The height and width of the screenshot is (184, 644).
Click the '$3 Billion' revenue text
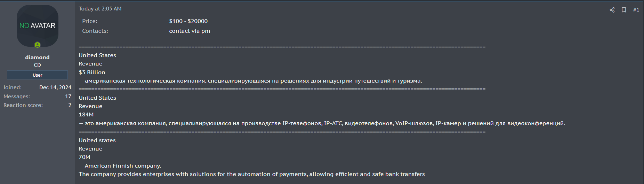pyautogui.click(x=92, y=72)
